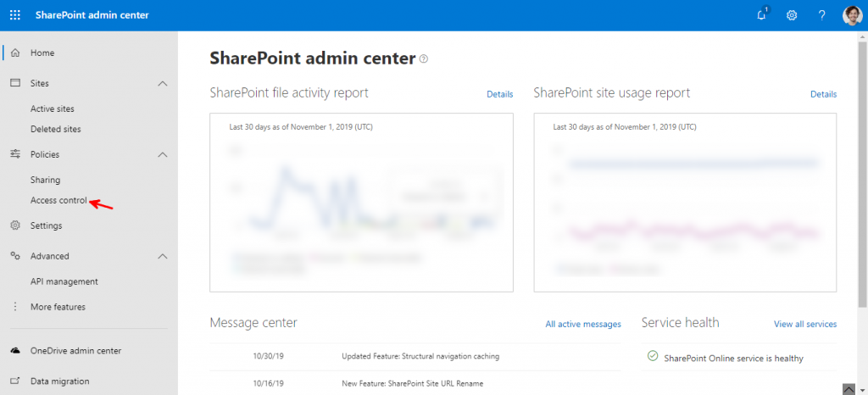Open site usage report Details

[x=824, y=94]
